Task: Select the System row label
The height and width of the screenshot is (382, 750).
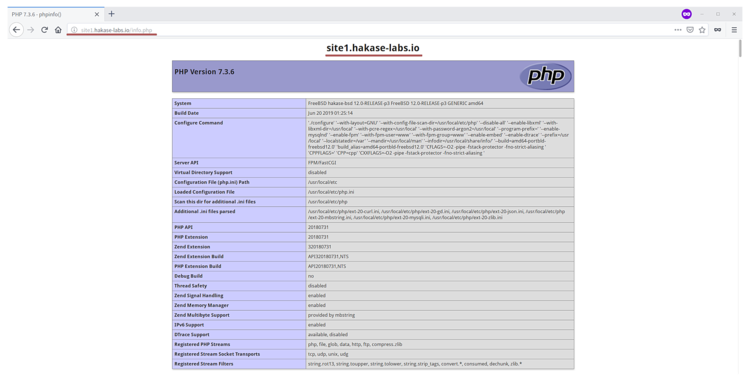Action: (x=183, y=103)
